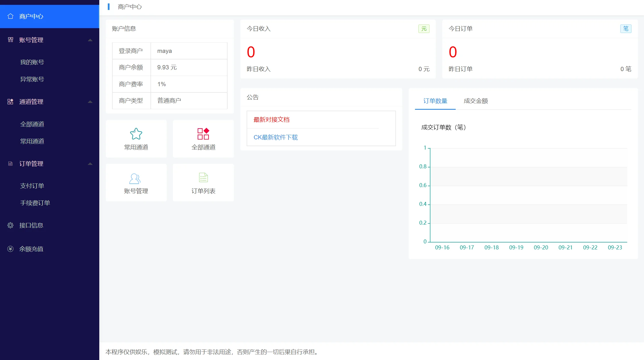Click the document icon for 订单列表

(203, 177)
